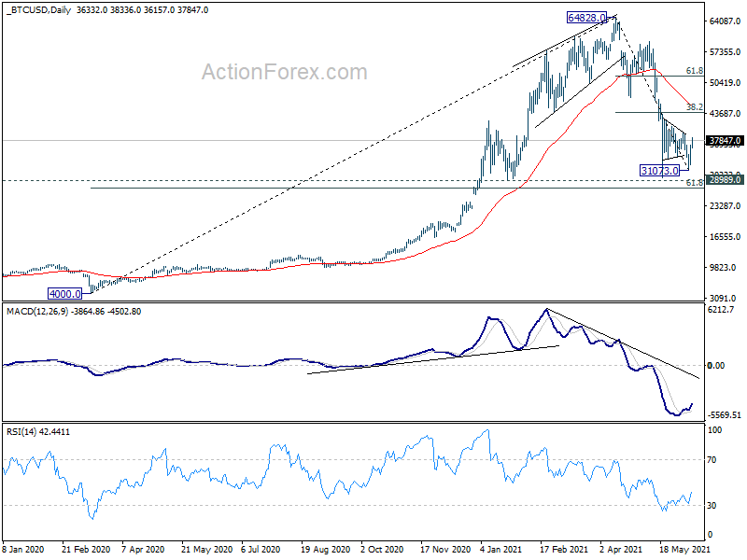Click the 6 Jul 2020 date label

261,550
